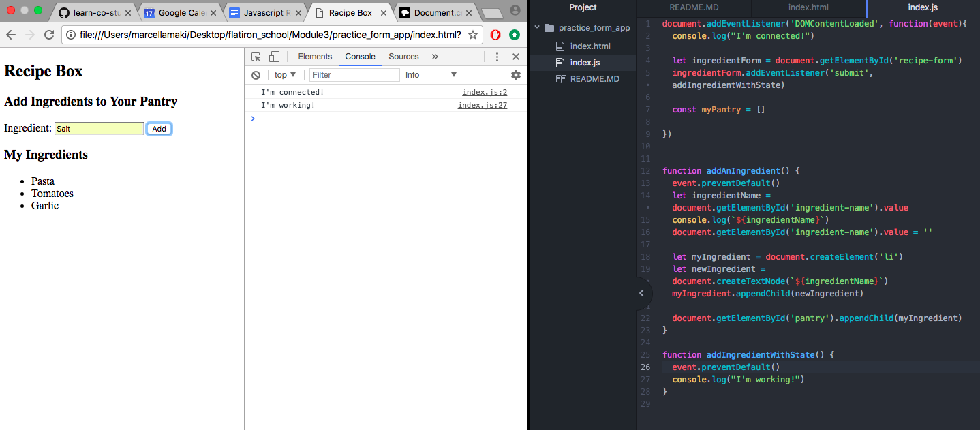The width and height of the screenshot is (980, 430).
Task: Click the red Opera extension icon
Action: pyautogui.click(x=495, y=35)
